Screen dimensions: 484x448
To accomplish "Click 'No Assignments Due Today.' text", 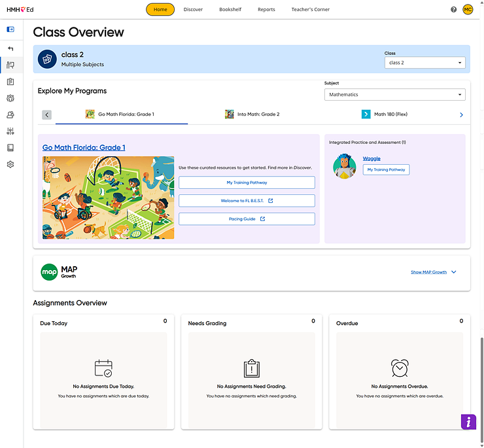I will coord(103,387).
